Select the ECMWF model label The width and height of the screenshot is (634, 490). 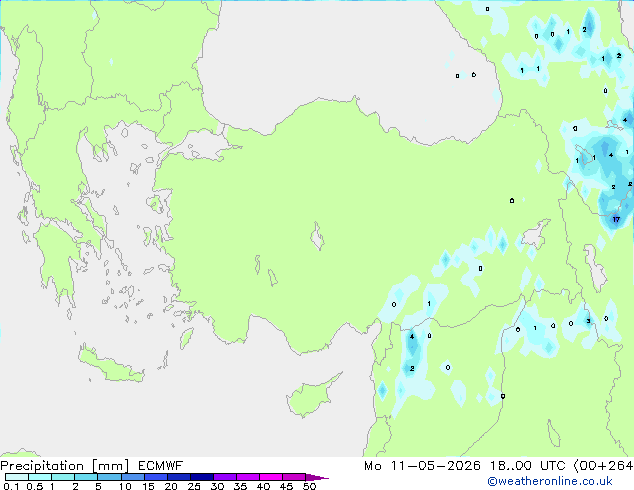[161, 466]
